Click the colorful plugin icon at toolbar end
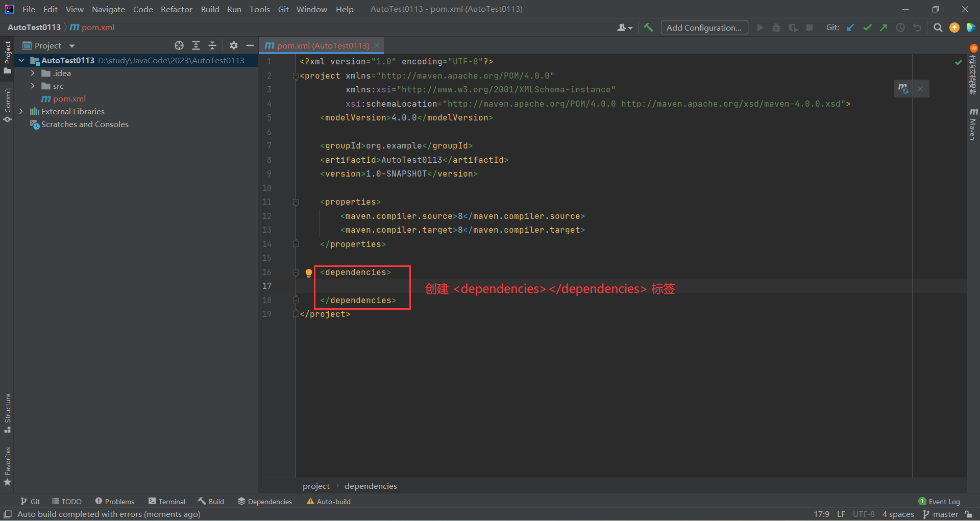980x521 pixels. click(971, 28)
